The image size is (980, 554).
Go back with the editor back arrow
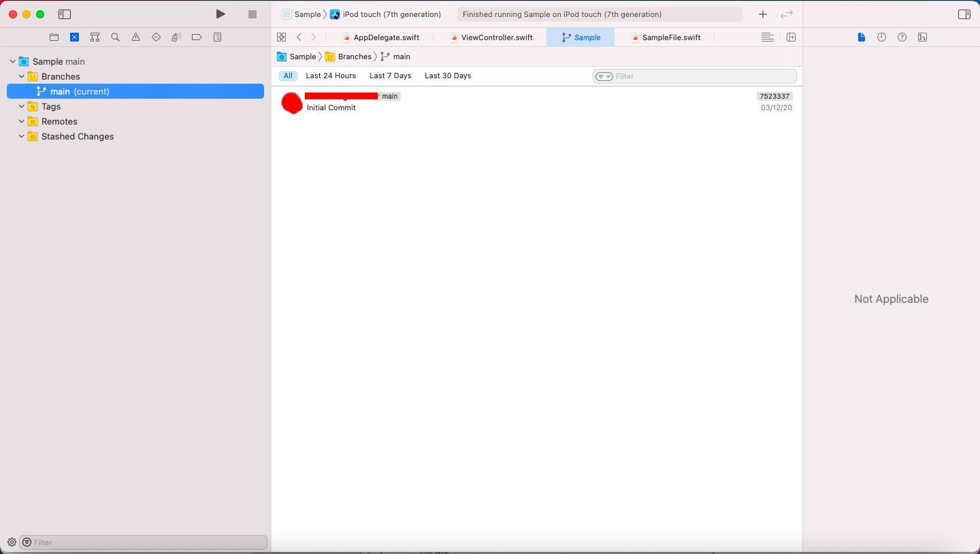click(299, 37)
